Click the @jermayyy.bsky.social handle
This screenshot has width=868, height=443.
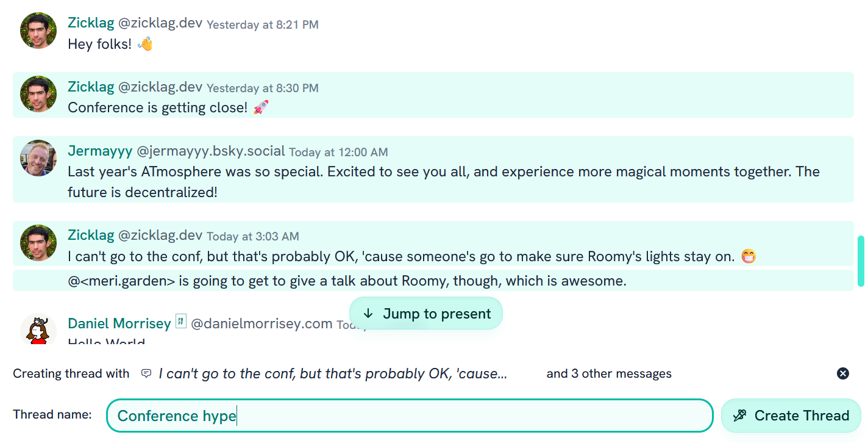(x=211, y=151)
